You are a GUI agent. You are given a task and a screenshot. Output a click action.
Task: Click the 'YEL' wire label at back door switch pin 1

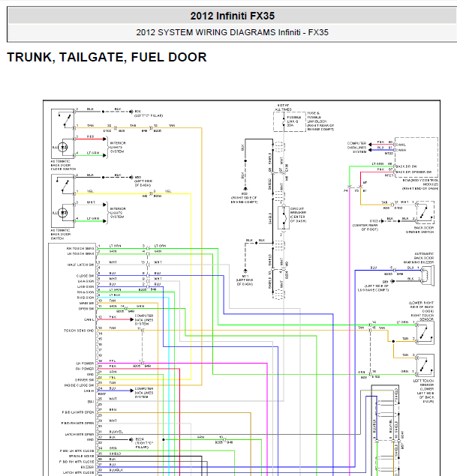90,191
